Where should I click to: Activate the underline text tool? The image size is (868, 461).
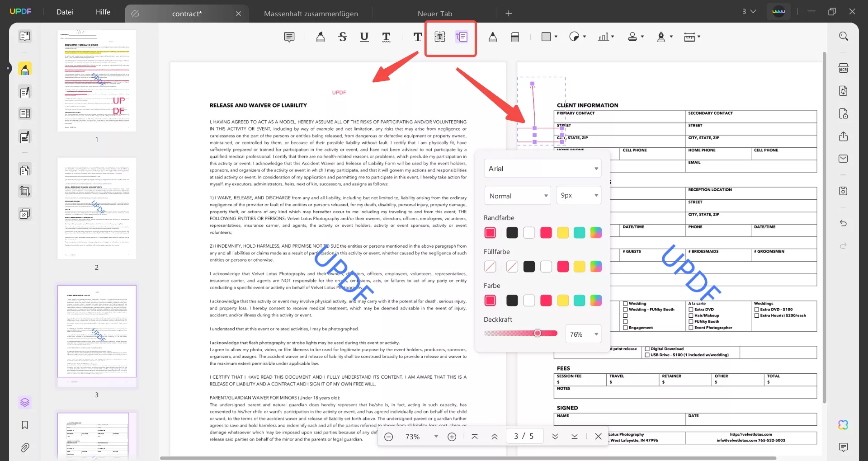[364, 37]
